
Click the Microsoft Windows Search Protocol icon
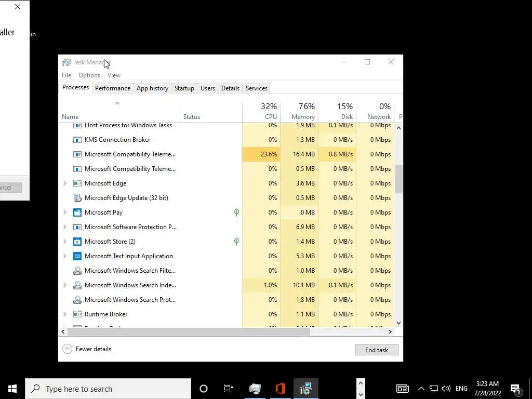(77, 300)
